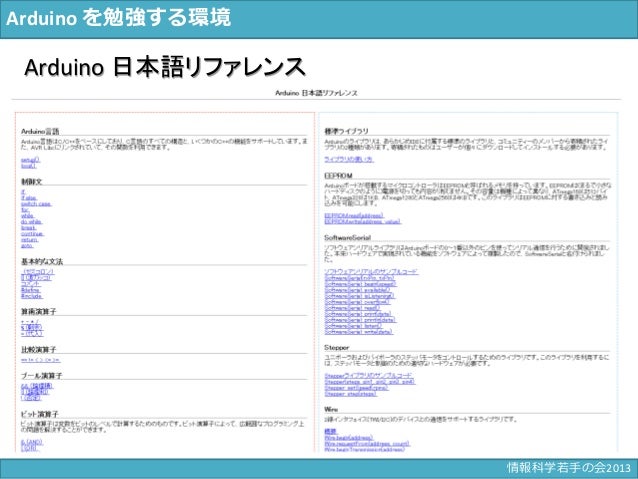
Task: Open the setup() reference link
Action: pyautogui.click(x=31, y=160)
